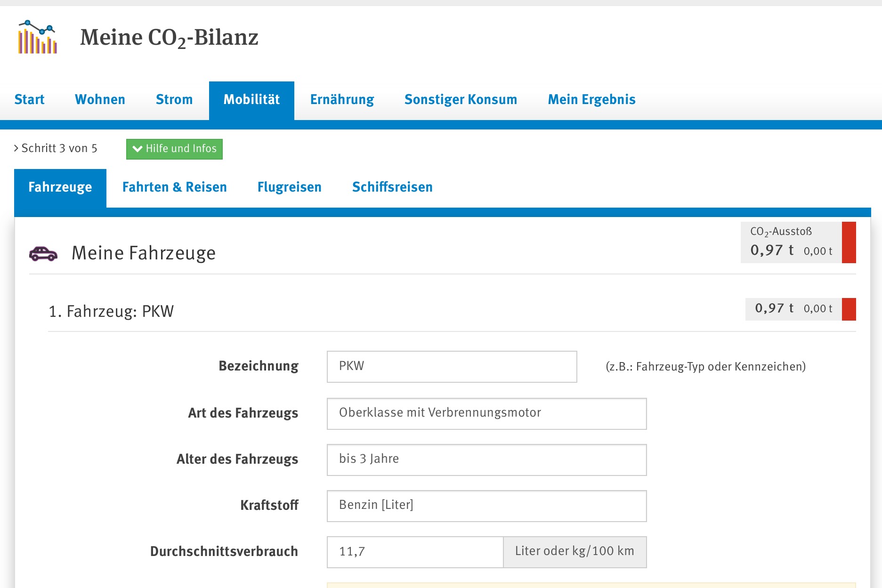Click into the Bezeichnung text field
This screenshot has height=588, width=882.
coord(452,366)
